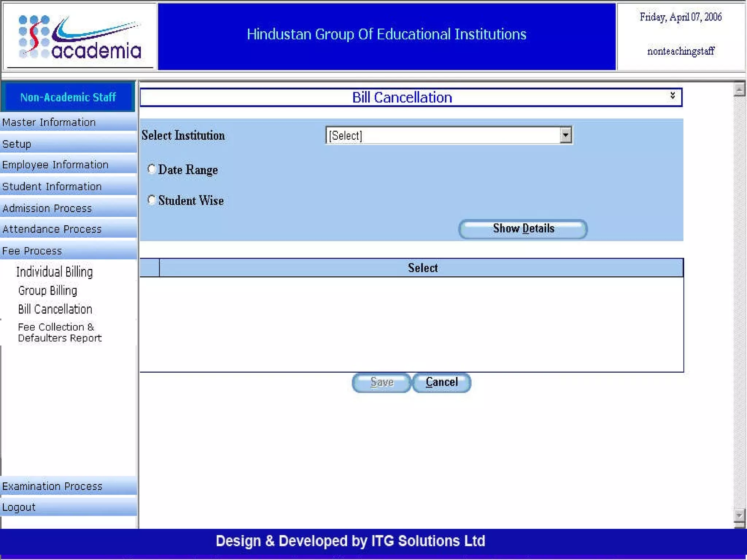Select the Date Range radio button
The width and height of the screenshot is (747, 560).
151,169
